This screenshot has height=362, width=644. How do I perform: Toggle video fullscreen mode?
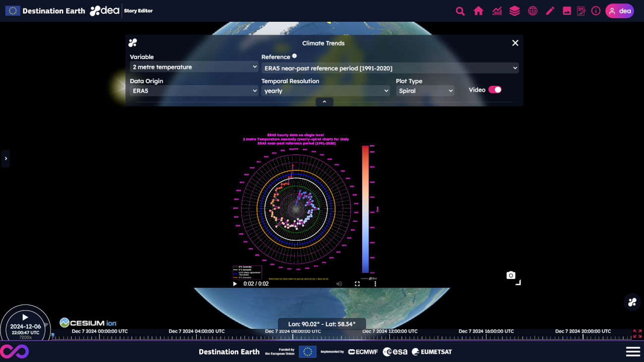357,284
